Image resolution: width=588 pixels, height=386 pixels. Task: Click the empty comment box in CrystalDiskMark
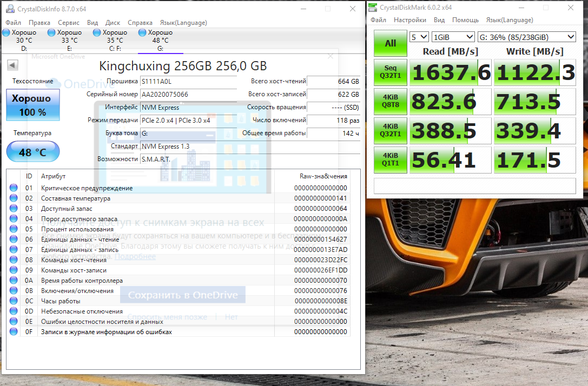475,186
